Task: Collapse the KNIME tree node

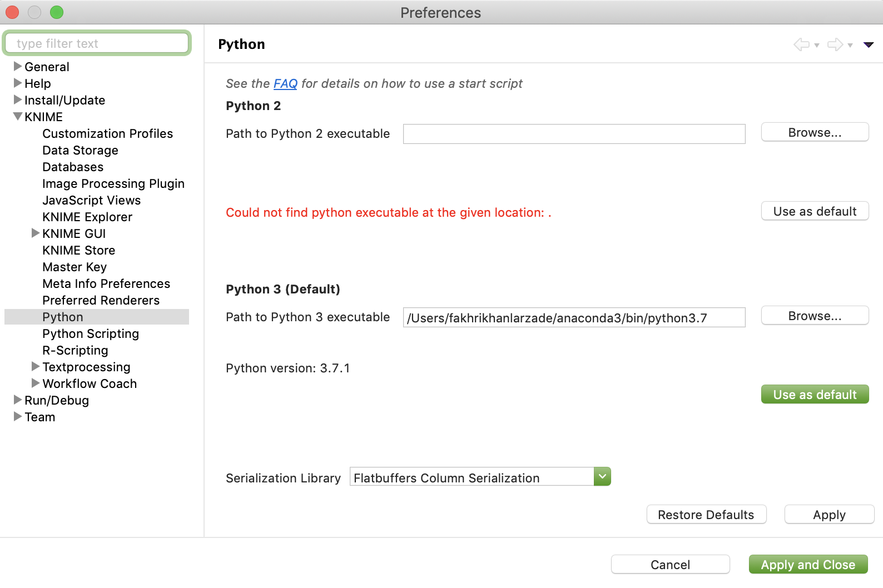Action: pos(18,117)
